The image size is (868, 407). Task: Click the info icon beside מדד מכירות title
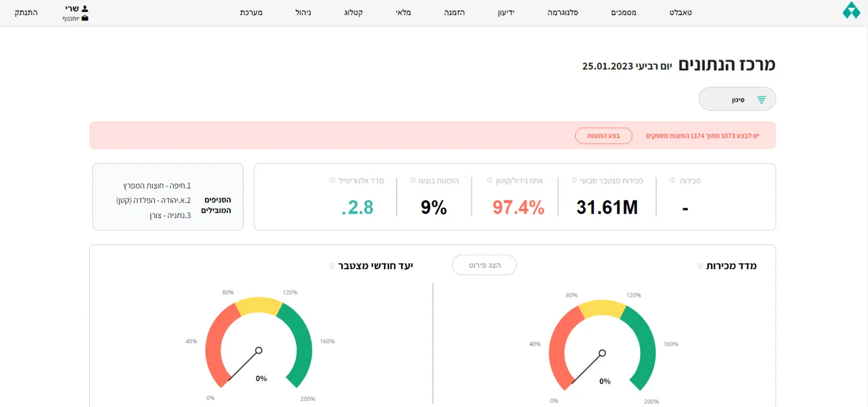coord(700,266)
